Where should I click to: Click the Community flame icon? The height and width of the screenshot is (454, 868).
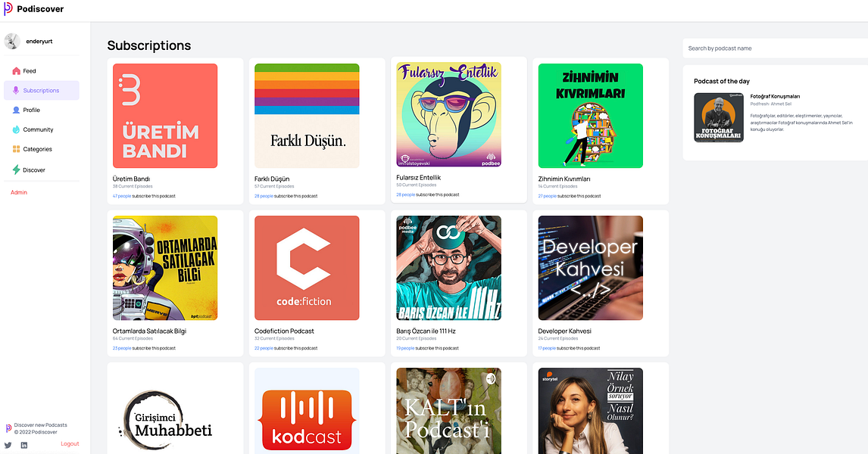16,129
